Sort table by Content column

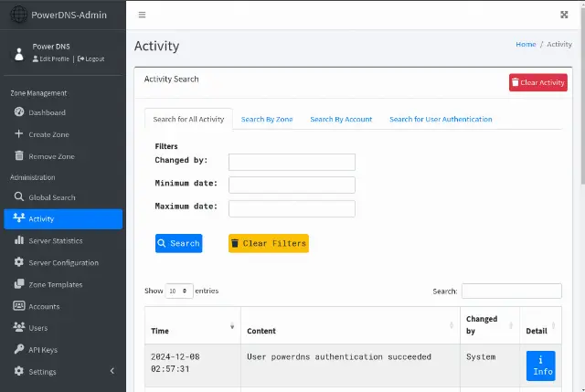point(350,325)
